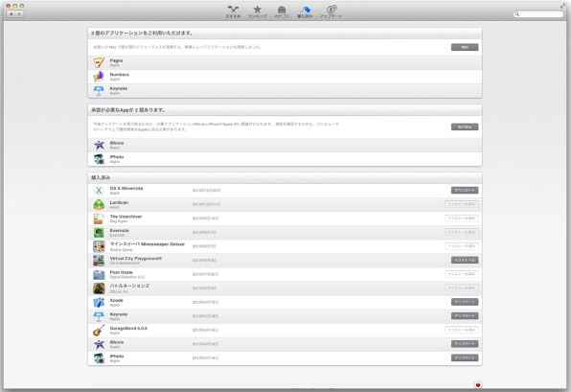Go back with the left arrow button
This screenshot has width=571, height=392.
coord(11,13)
